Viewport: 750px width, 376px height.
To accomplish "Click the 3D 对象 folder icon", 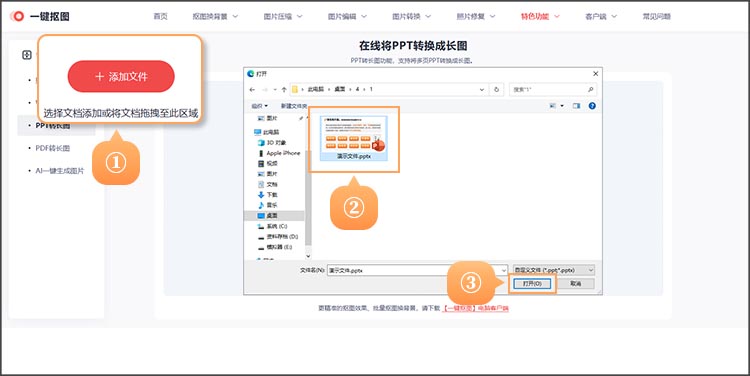I will click(261, 143).
